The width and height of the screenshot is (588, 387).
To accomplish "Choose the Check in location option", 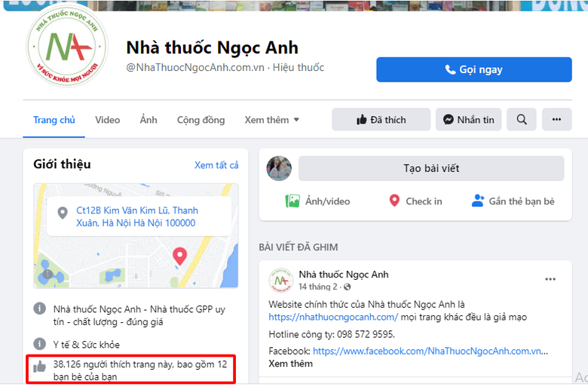I will coord(415,201).
